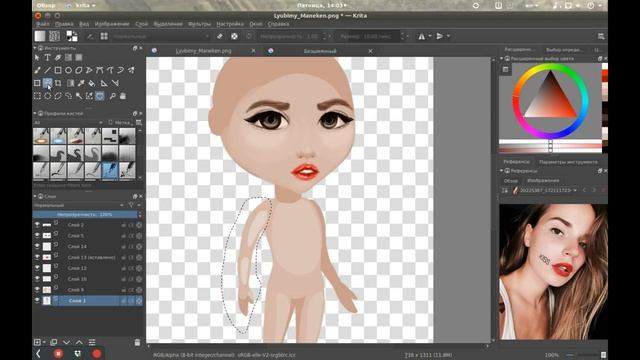Image resolution: width=640 pixels, height=360 pixels.
Task: Switch to the Безымянный document tab
Action: click(320, 51)
